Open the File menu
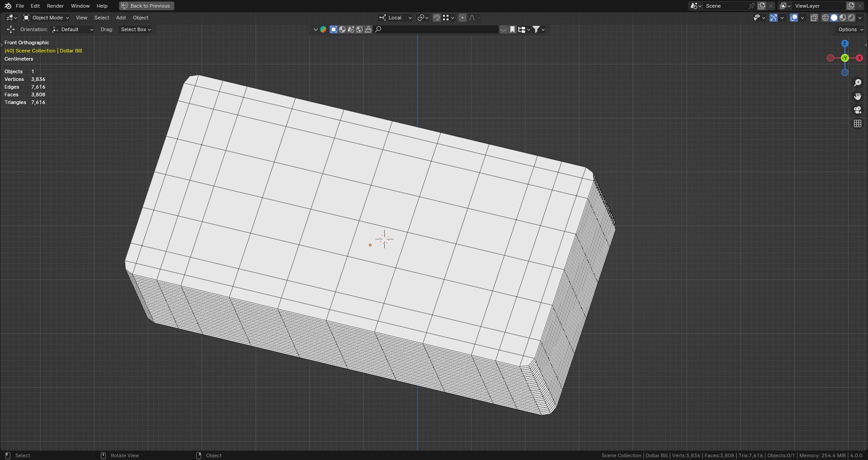Screen dimensions: 868x460 (20, 6)
